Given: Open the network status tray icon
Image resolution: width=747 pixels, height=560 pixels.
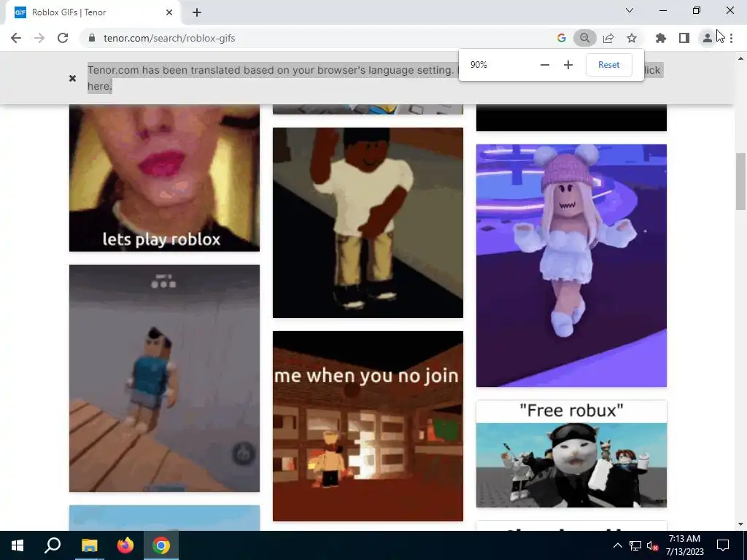Looking at the screenshot, I should (x=635, y=545).
